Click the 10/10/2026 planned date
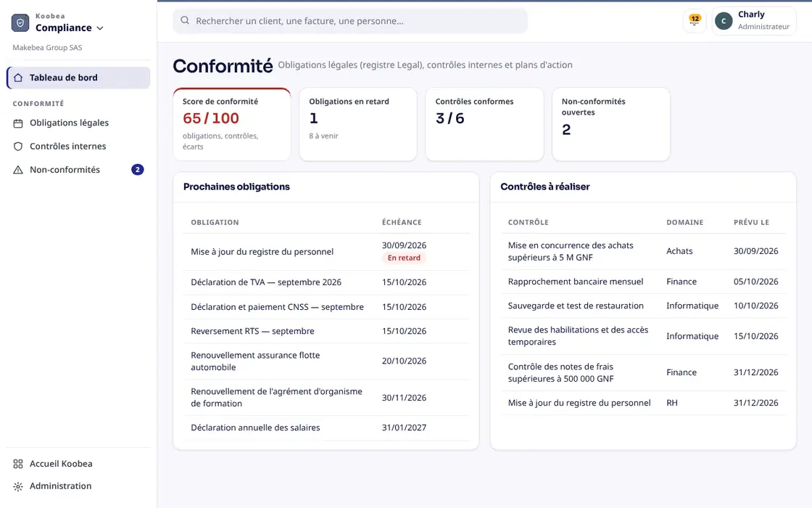The height and width of the screenshot is (508, 812). click(755, 306)
